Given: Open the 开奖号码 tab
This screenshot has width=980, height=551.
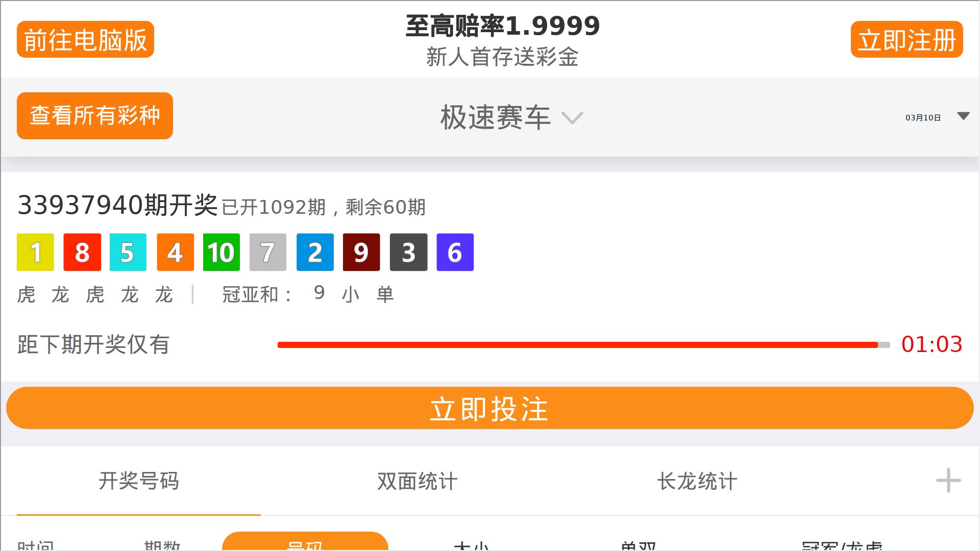Looking at the screenshot, I should click(x=139, y=481).
